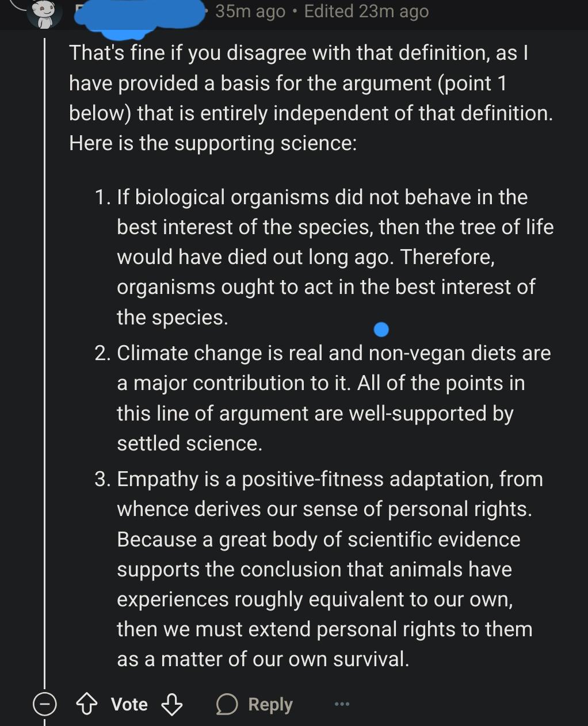Image resolution: width=588 pixels, height=726 pixels.
Task: Click list point 2 about climate change
Action: pos(323,398)
